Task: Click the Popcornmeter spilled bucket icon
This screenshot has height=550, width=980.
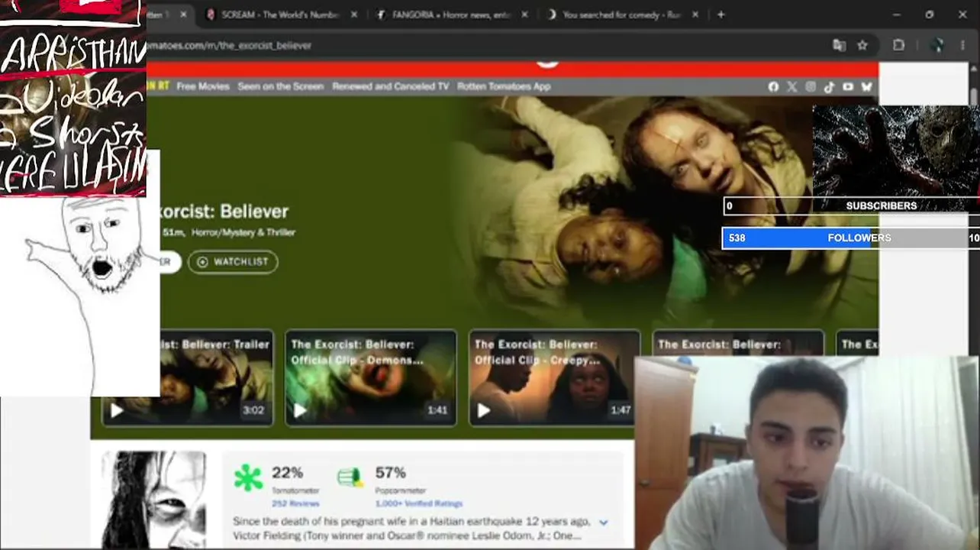Action: (x=350, y=477)
